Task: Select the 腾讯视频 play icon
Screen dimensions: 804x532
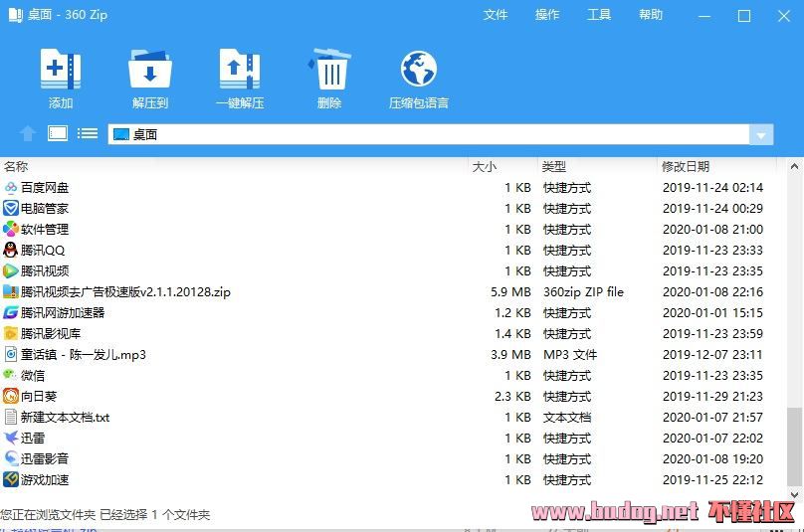Action: pos(10,271)
